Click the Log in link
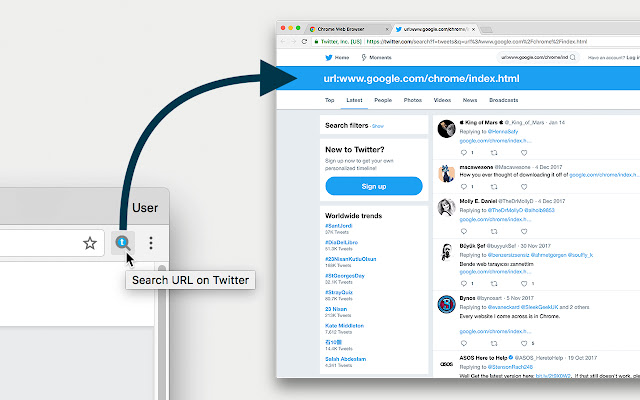The image size is (640, 400). (x=633, y=58)
